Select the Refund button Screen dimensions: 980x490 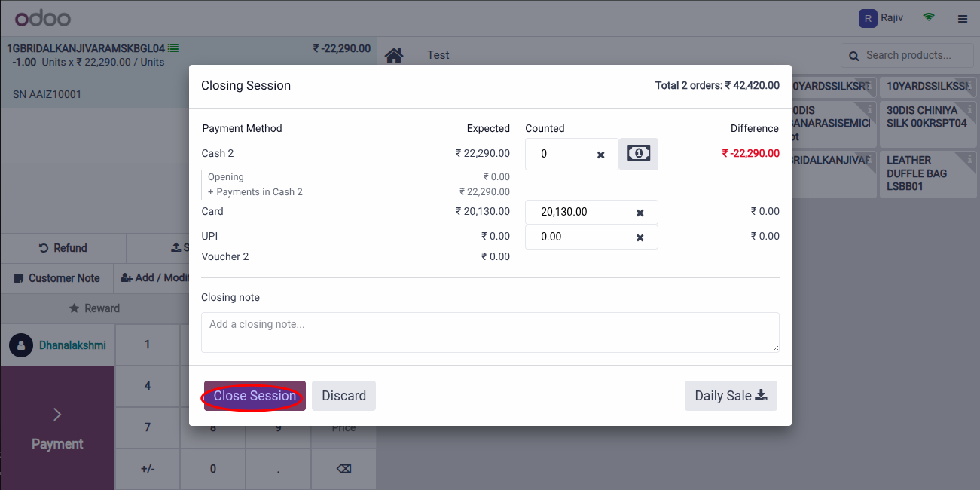coord(63,248)
